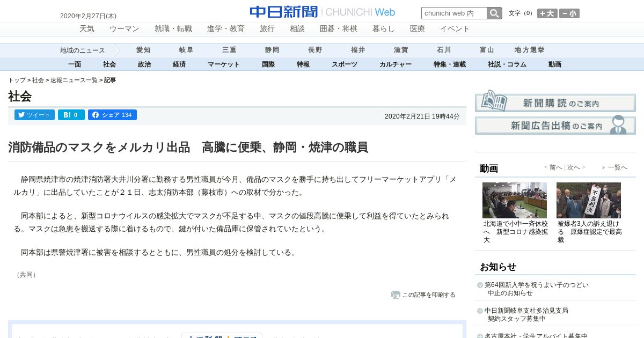Image resolution: width=644 pixels, height=338 pixels.
Task: Click この記事を印刷する link text
Action: coord(429,295)
